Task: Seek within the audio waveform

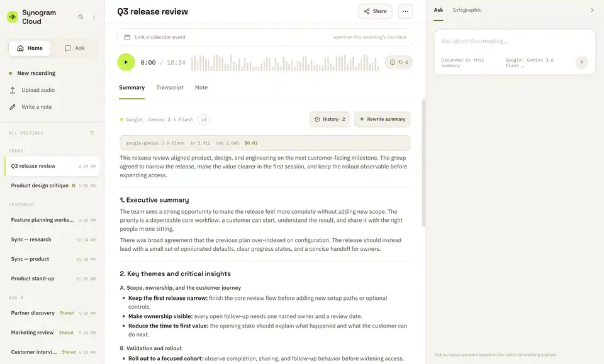Action: (284, 63)
